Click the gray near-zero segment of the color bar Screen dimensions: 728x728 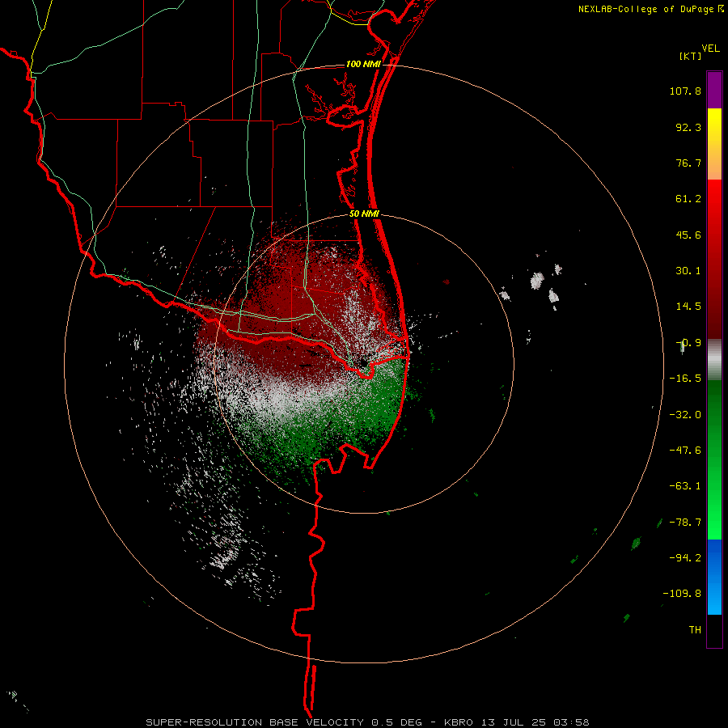[714, 360]
